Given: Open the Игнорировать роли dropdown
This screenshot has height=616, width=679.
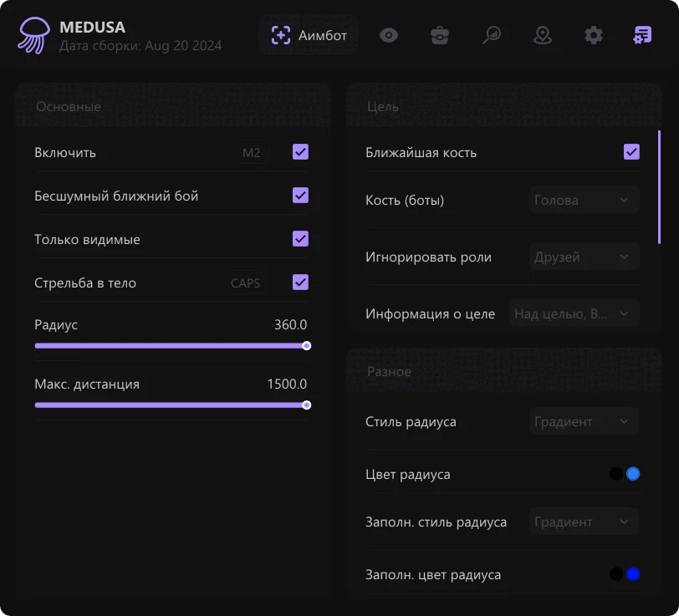Looking at the screenshot, I should click(584, 257).
